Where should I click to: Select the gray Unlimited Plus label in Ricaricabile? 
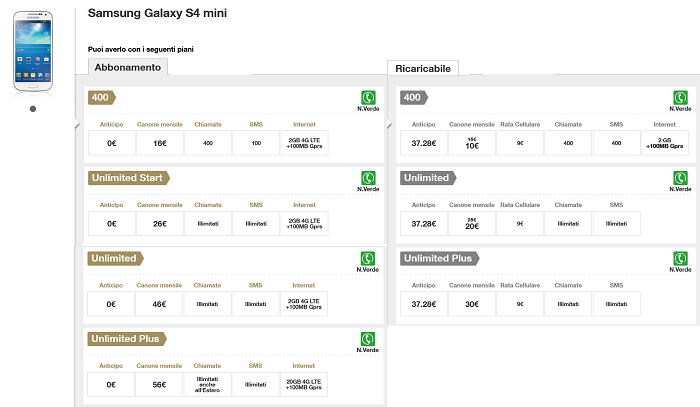click(x=440, y=258)
